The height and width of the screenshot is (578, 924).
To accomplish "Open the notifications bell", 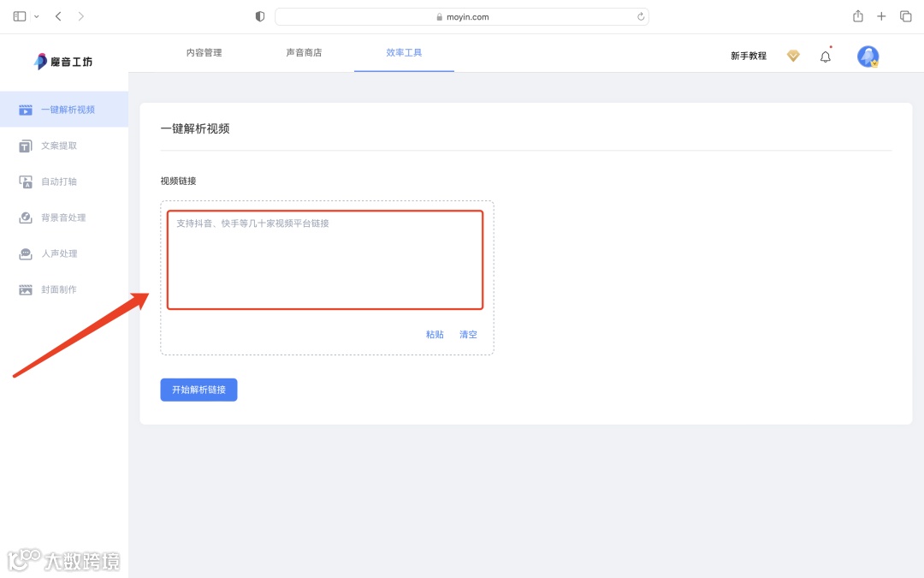I will coord(825,56).
